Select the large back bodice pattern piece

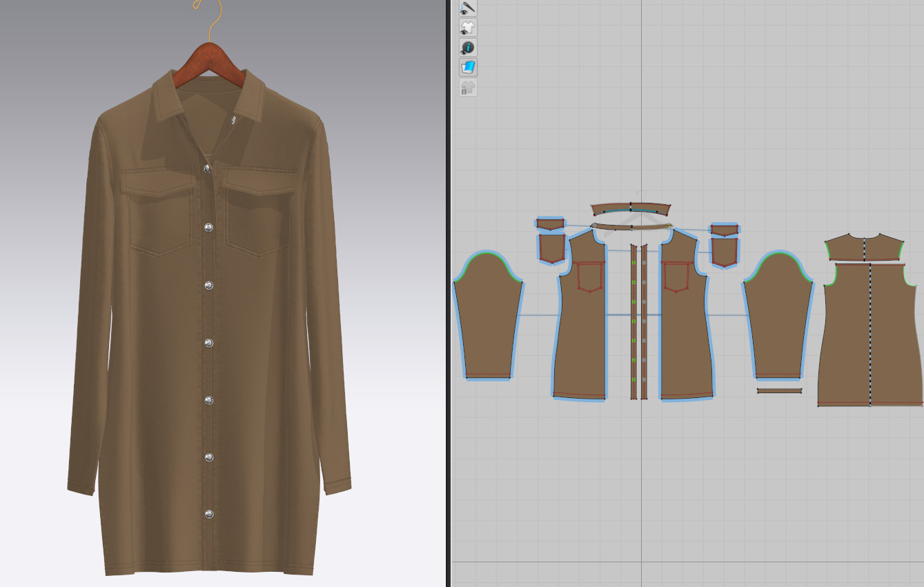(869, 335)
